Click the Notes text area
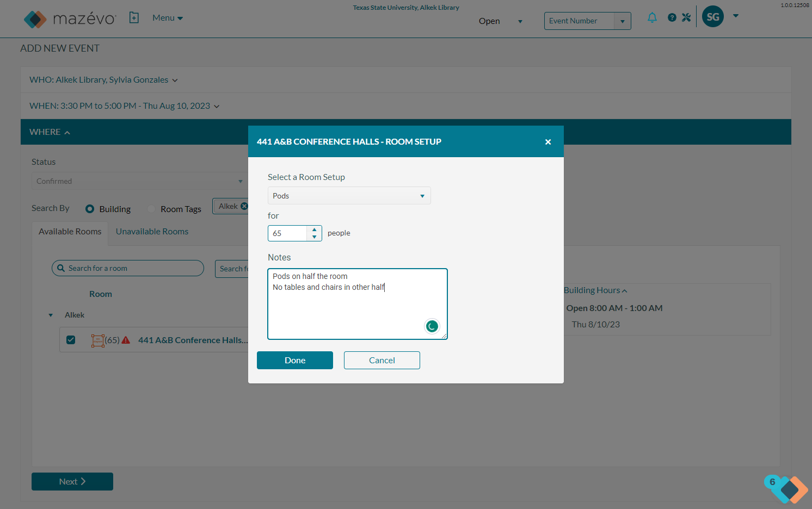Screen dimensions: 812x509 (x=358, y=304)
